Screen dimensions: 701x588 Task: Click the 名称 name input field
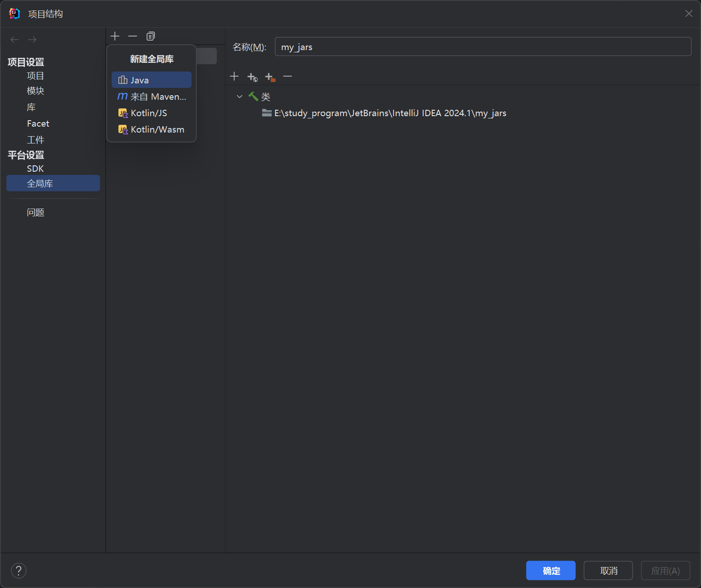tap(483, 47)
